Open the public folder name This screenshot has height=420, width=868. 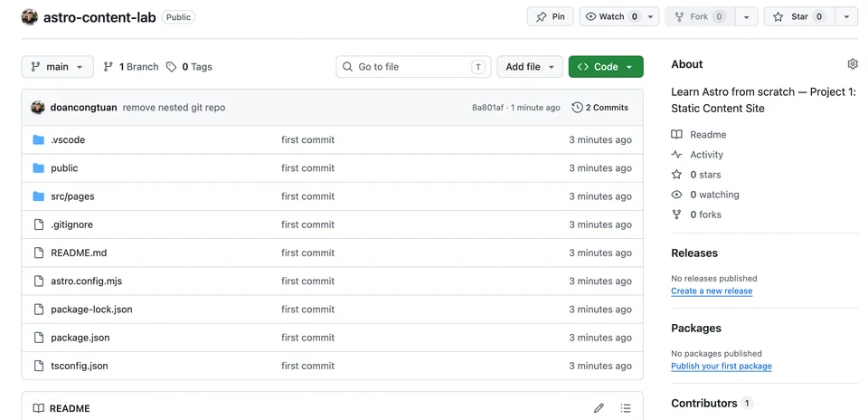(x=64, y=167)
